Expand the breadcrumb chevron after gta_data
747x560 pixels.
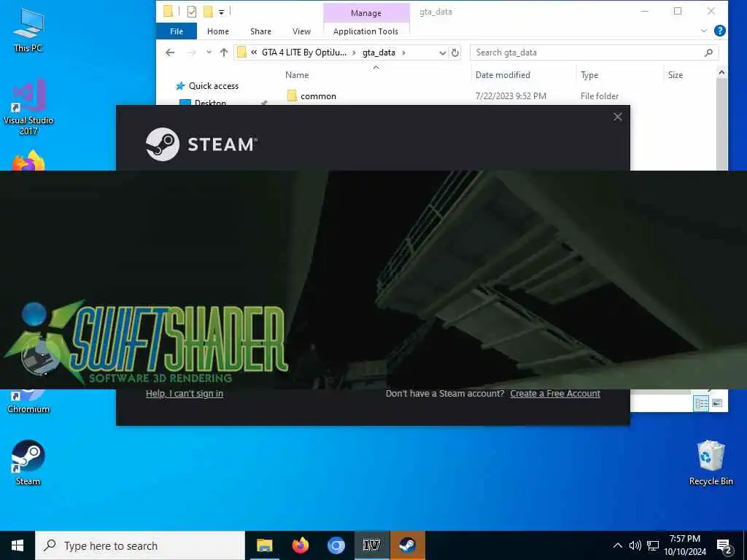pos(403,52)
